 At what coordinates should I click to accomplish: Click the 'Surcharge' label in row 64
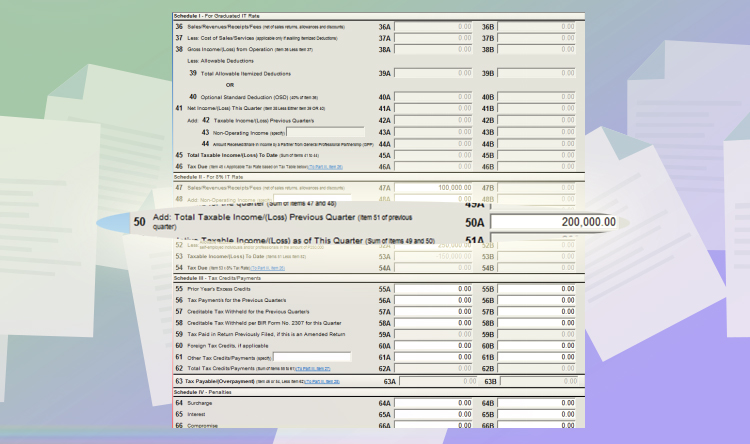click(x=199, y=403)
